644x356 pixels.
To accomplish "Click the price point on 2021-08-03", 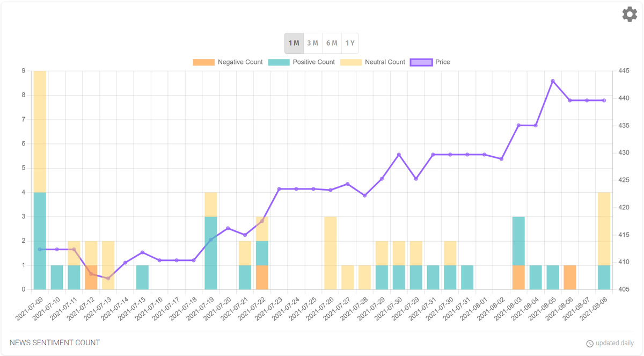I will [518, 125].
